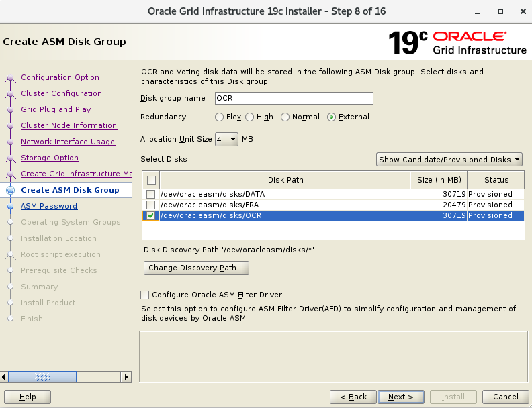Navigate to Network Interface Usage step
This screenshot has height=408, width=532.
click(68, 142)
